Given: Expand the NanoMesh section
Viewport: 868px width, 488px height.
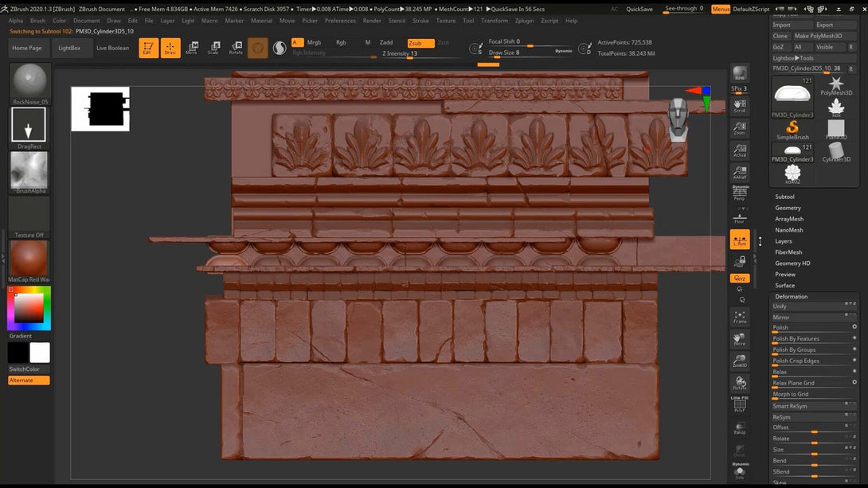Looking at the screenshot, I should click(x=789, y=230).
